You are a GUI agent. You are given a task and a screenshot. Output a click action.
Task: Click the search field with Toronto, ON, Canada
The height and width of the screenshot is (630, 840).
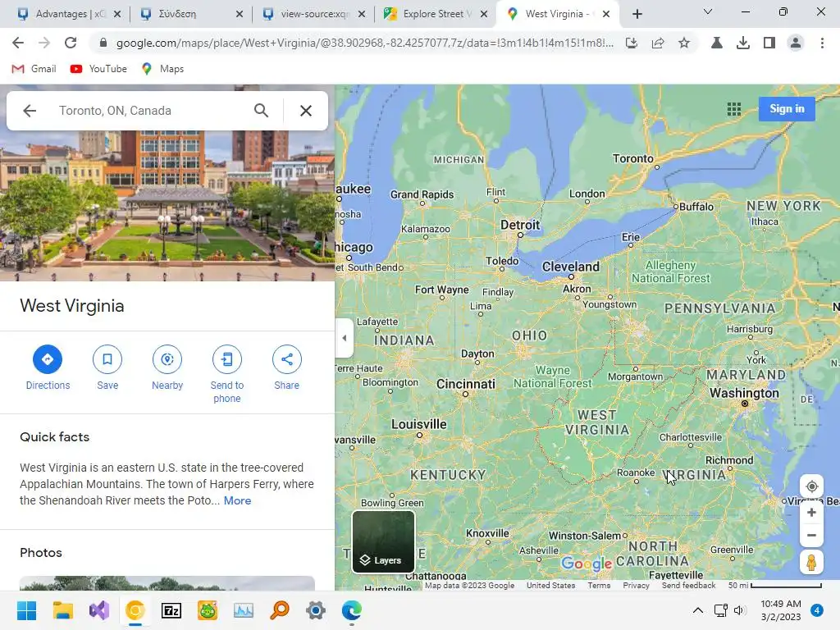150,111
